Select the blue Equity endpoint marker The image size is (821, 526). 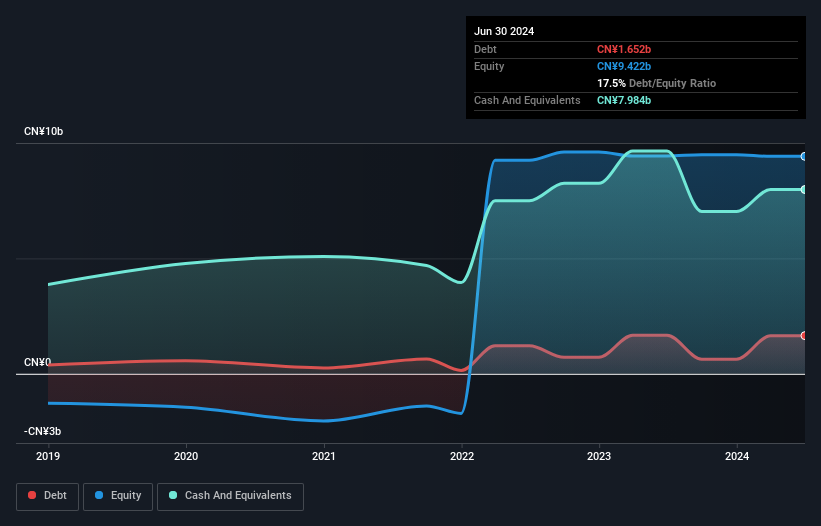pos(804,156)
